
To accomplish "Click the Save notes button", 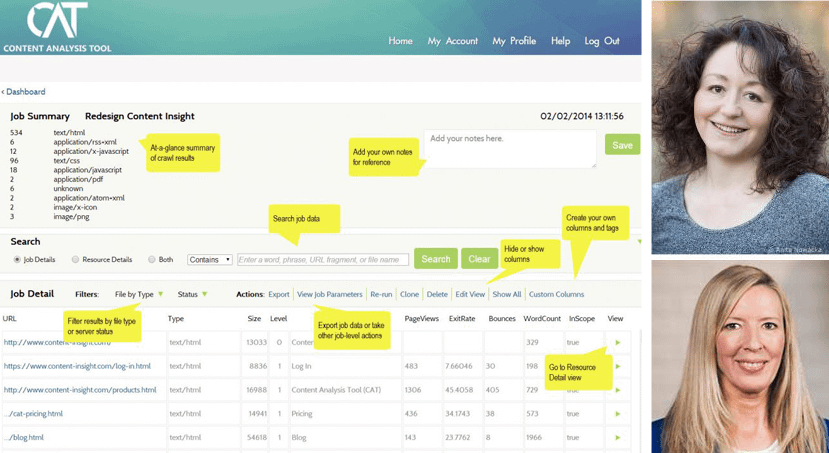I will [x=622, y=146].
